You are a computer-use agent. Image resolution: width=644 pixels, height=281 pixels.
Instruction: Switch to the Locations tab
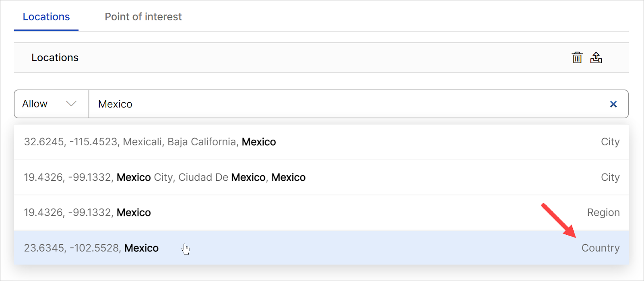(46, 17)
